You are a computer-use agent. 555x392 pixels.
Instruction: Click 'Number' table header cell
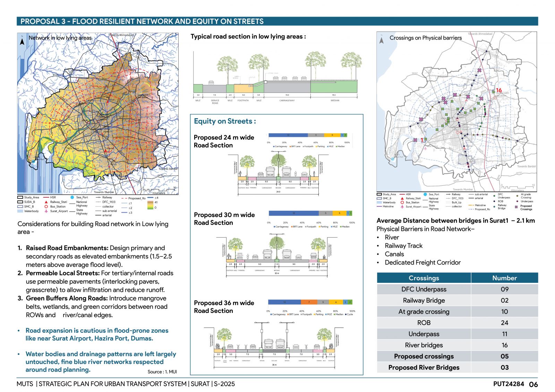coord(505,278)
